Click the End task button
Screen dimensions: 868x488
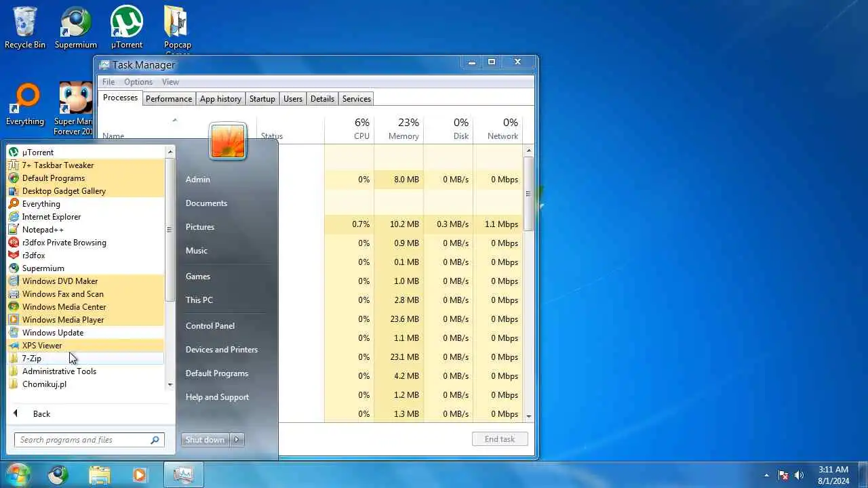pyautogui.click(x=500, y=439)
